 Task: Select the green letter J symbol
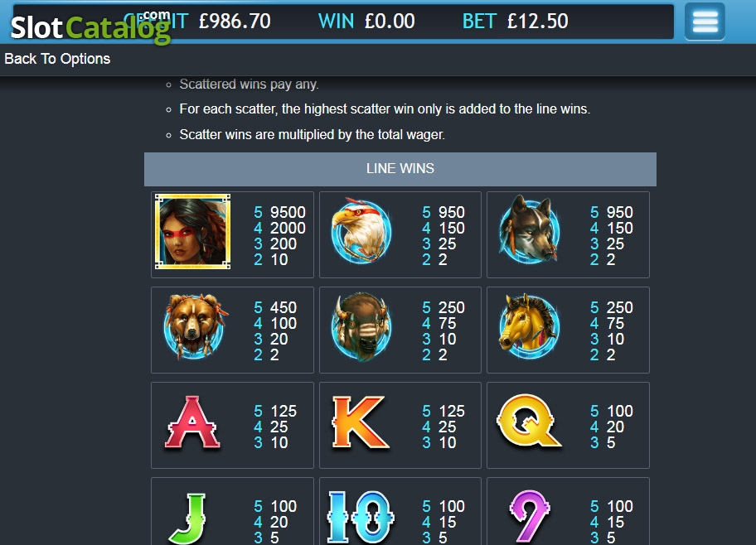click(188, 519)
